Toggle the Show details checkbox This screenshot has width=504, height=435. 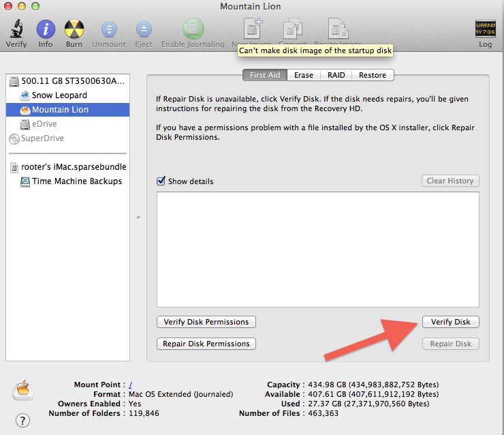(x=161, y=181)
